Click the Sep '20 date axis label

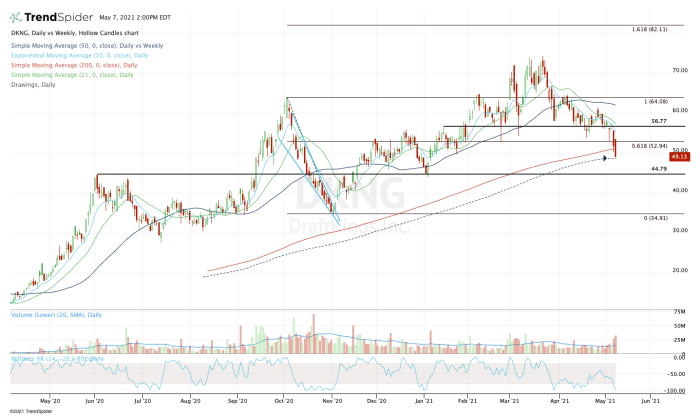[237, 401]
